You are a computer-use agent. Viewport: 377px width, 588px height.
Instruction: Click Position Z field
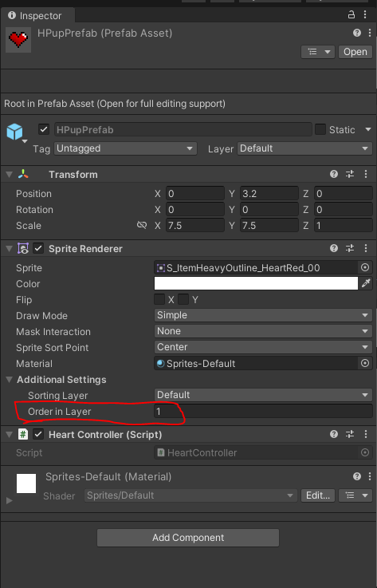[344, 194]
